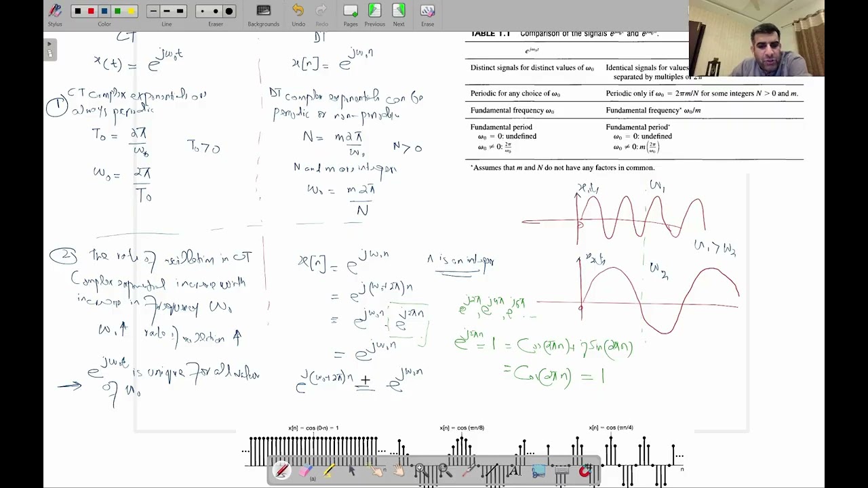Click the presenter webcam thumbnail
This screenshot has width=868, height=488.
[x=757, y=38]
